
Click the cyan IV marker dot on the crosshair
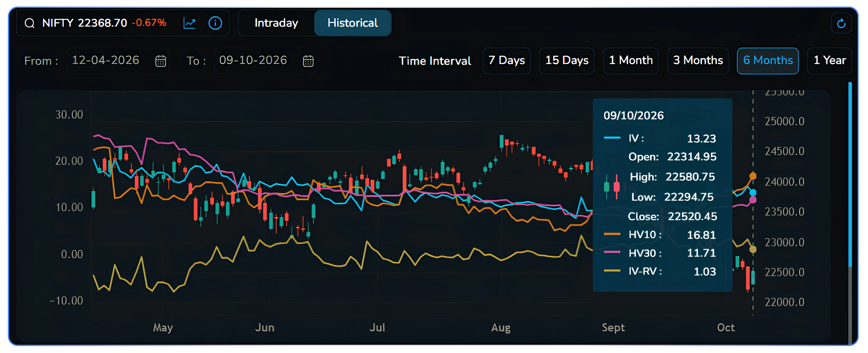(753, 193)
